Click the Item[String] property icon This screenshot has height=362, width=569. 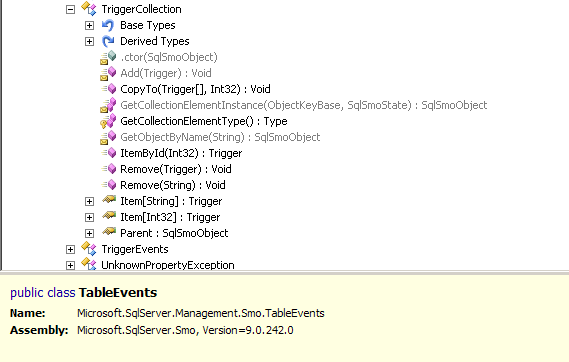pyautogui.click(x=109, y=200)
